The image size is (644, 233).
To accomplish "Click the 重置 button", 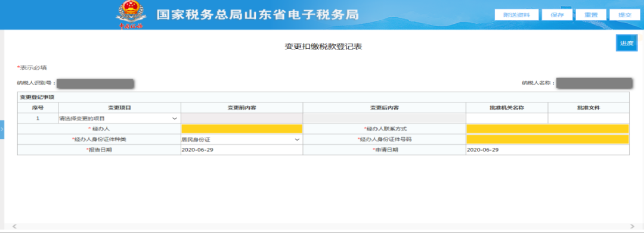I will tap(591, 15).
